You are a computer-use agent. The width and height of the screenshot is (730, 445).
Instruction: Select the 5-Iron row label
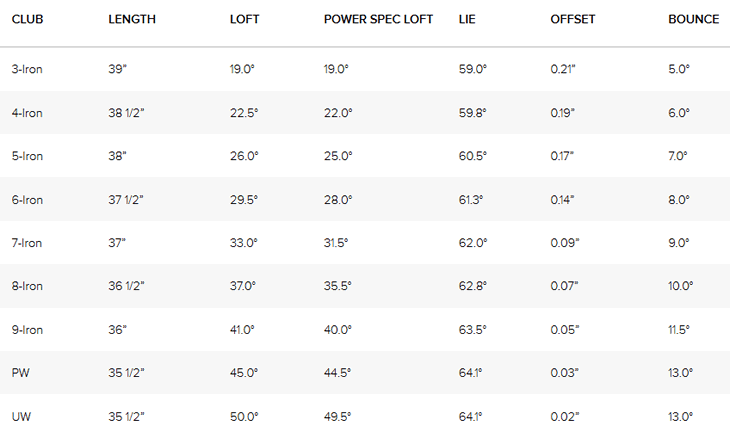pyautogui.click(x=27, y=156)
